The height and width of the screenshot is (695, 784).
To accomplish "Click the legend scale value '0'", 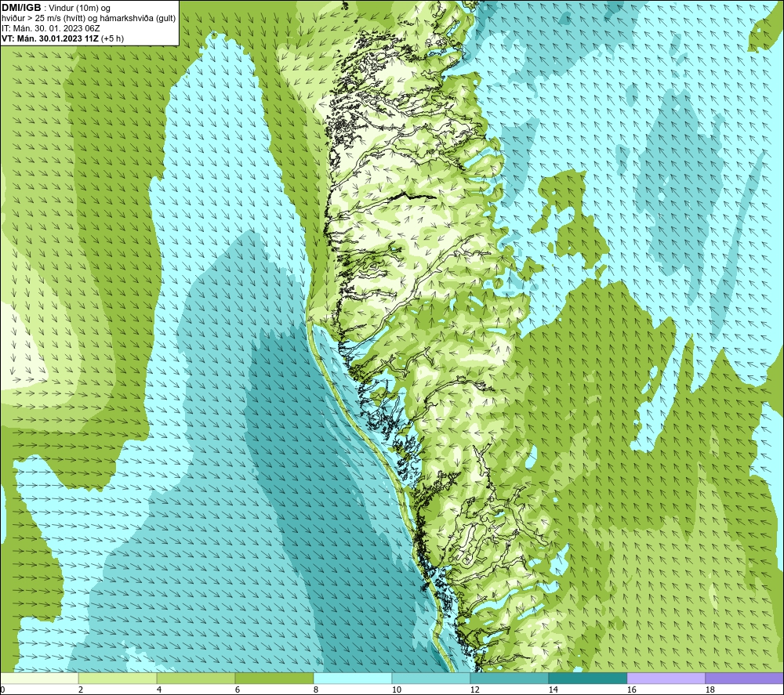I will tap(3, 690).
